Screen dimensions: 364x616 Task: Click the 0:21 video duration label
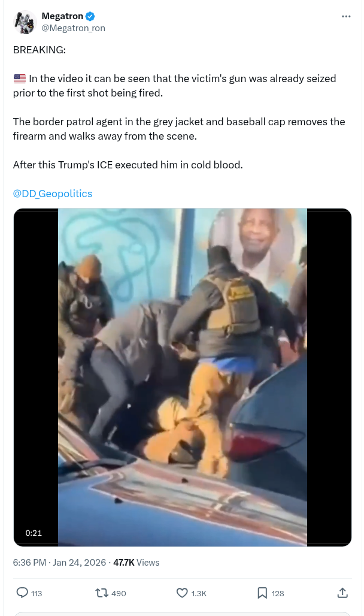pyautogui.click(x=34, y=533)
